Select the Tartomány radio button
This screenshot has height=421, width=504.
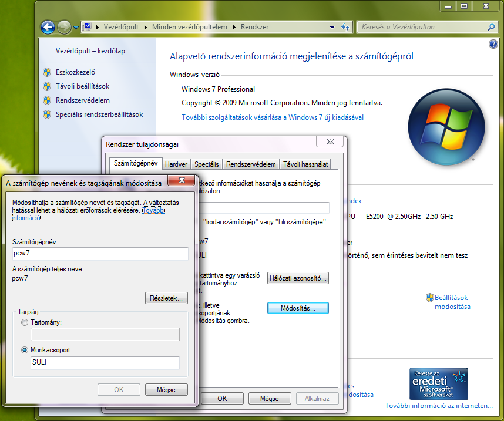pos(24,322)
